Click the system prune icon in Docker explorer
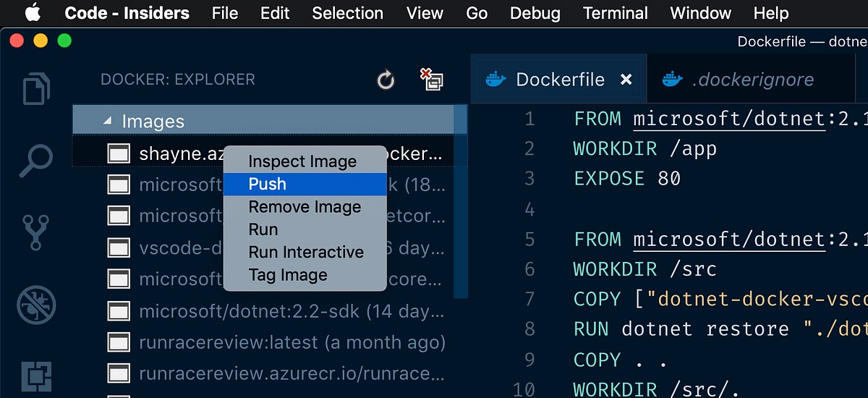 coord(432,80)
